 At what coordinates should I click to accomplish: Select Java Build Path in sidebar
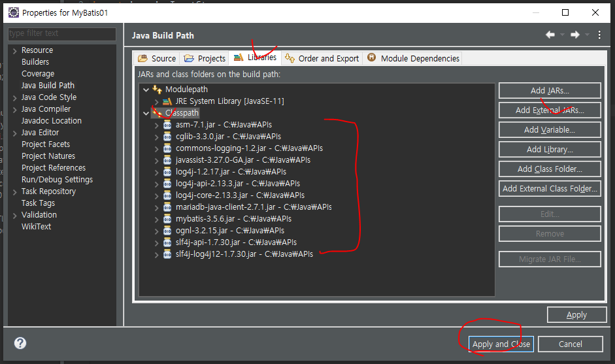point(48,86)
